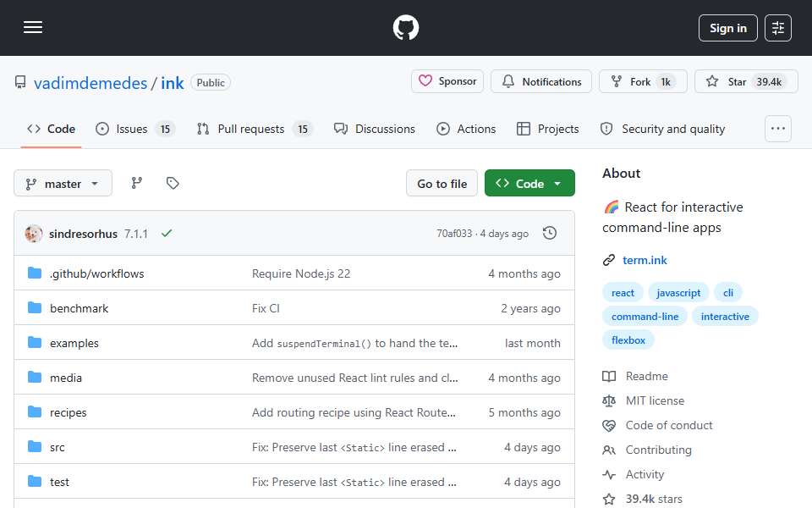The height and width of the screenshot is (508, 812).
Task: Open test row's 'Fix: Preserve last' commit
Action: 354,482
